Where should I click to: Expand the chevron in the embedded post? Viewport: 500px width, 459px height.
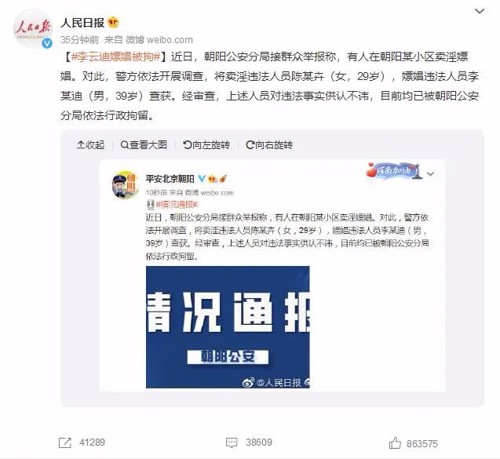[431, 174]
